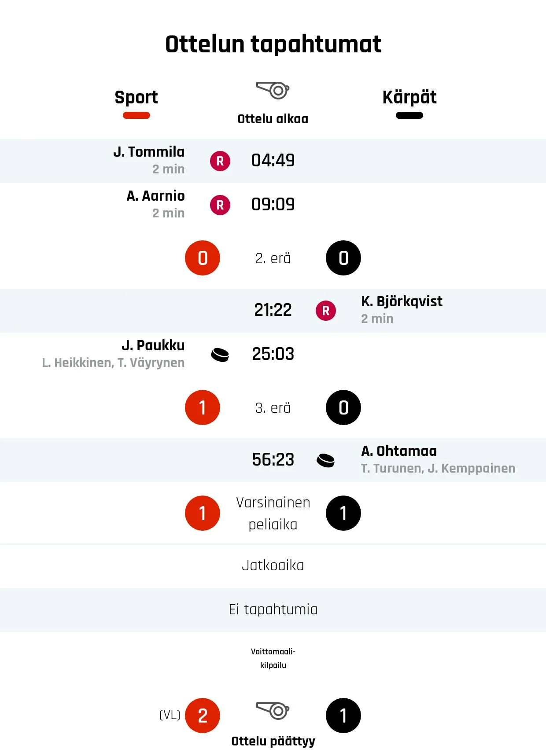Viewport: 546px width, 756px height.
Task: Click the penalty R icon beside A. Aarnio
Action: click(220, 205)
